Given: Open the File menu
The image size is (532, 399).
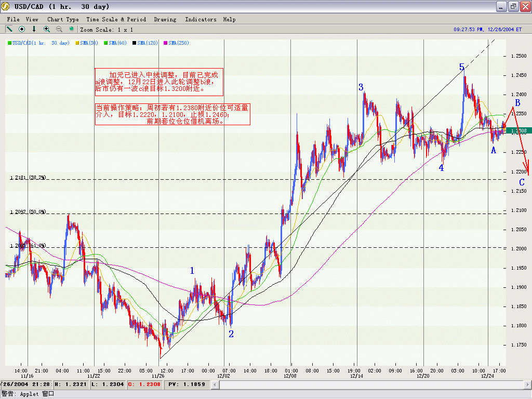Looking at the screenshot, I should coord(13,19).
